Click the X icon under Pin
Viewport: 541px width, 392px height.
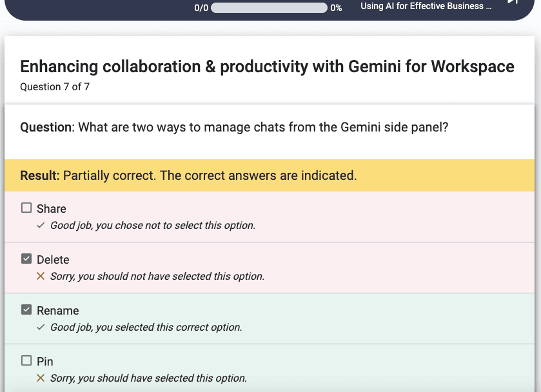(41, 378)
